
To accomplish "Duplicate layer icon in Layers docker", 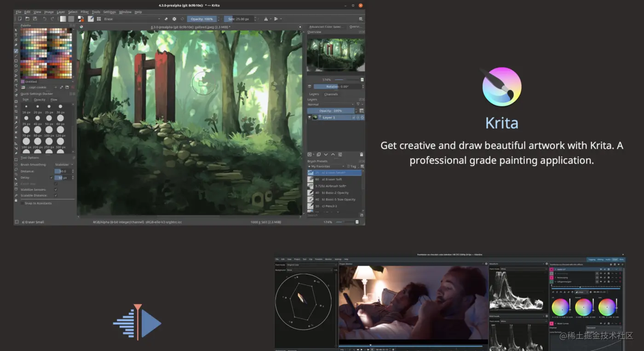I will click(318, 155).
